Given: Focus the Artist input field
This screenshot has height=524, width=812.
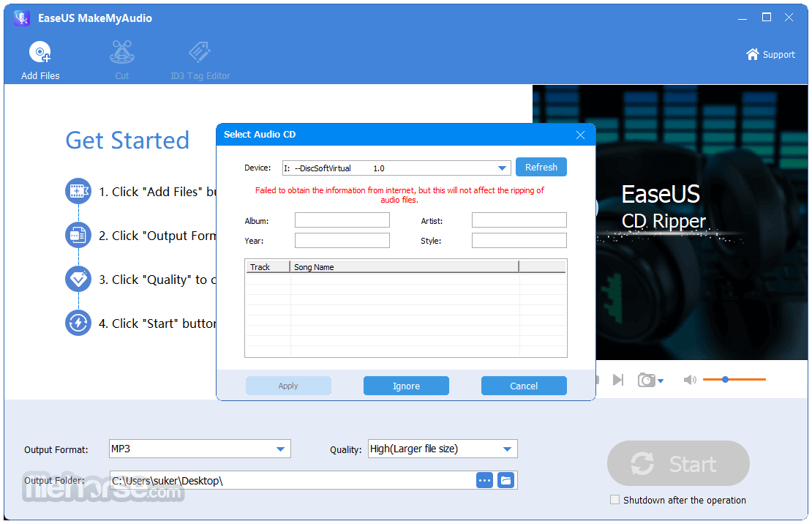Looking at the screenshot, I should point(519,220).
